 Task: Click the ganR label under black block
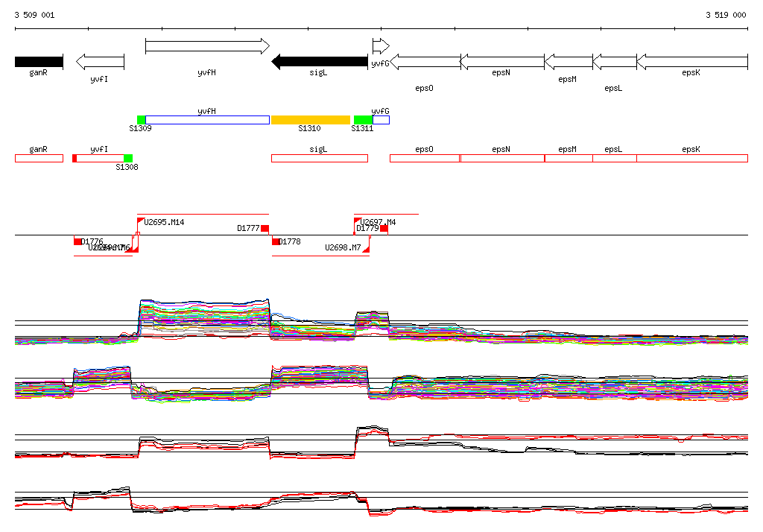[39, 73]
